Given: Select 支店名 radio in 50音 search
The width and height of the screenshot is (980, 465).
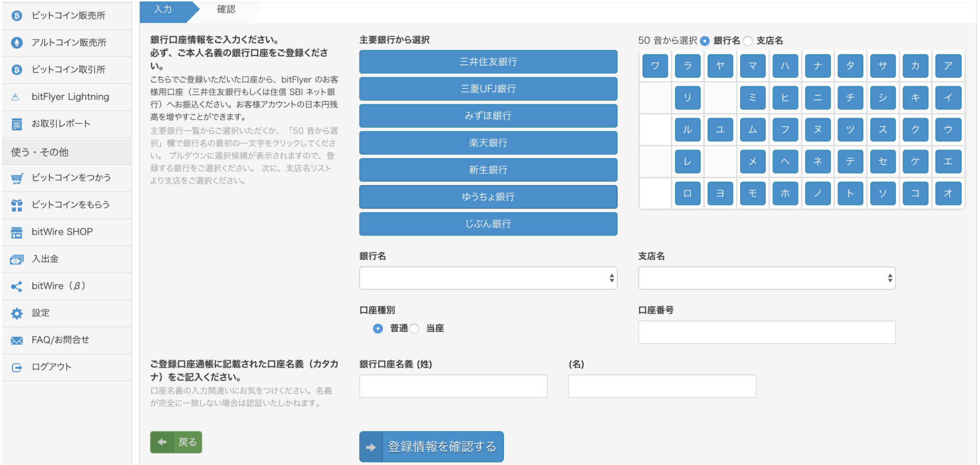Looking at the screenshot, I should [x=748, y=41].
